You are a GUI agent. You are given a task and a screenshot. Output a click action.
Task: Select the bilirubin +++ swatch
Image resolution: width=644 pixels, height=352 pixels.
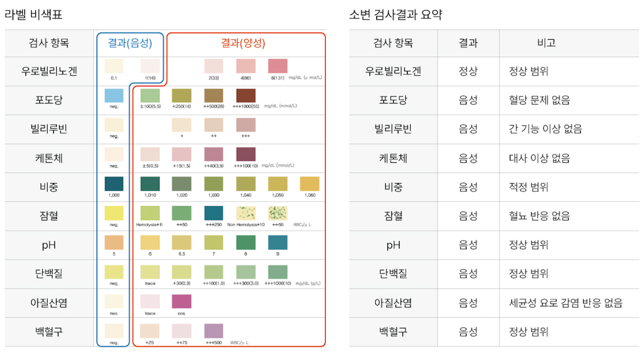(x=245, y=125)
